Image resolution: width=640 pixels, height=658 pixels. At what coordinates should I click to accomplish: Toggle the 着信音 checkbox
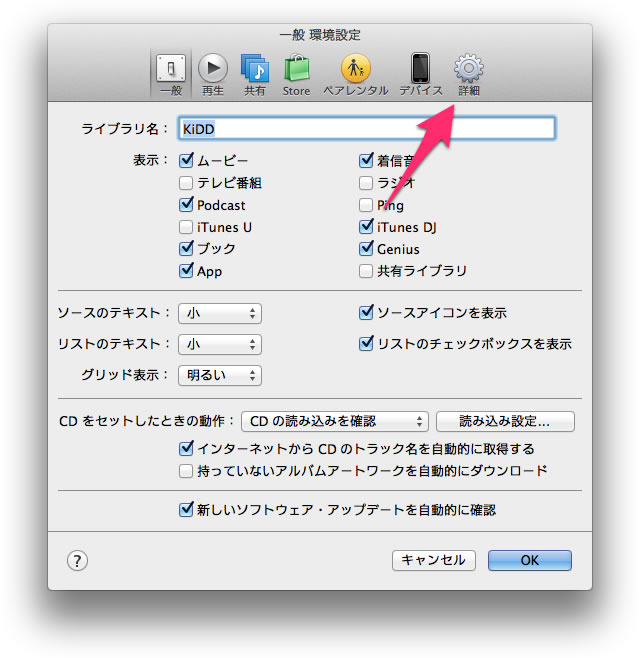pyautogui.click(x=366, y=160)
